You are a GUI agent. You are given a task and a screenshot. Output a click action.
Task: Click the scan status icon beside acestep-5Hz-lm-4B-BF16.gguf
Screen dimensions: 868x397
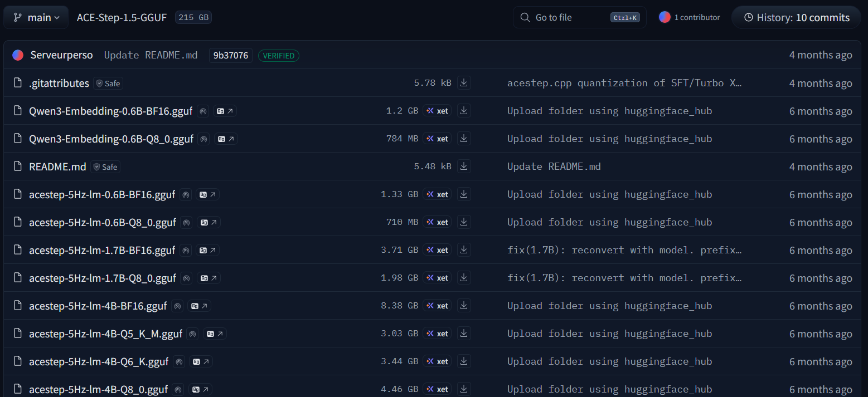pyautogui.click(x=177, y=306)
